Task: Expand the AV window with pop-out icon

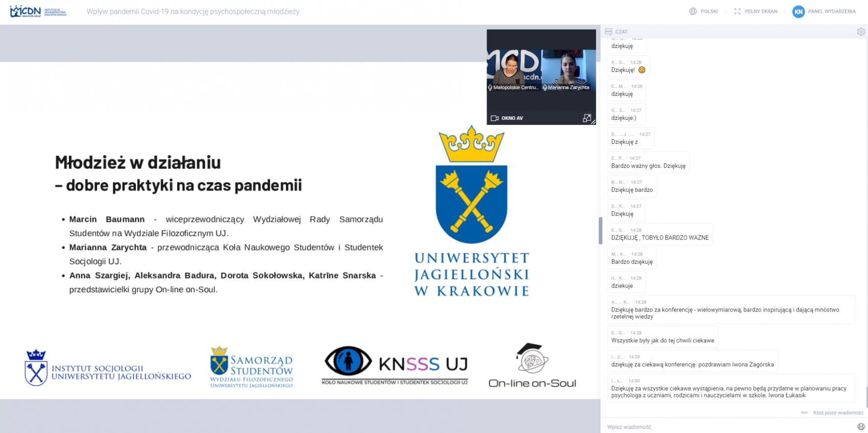Action: [x=587, y=118]
